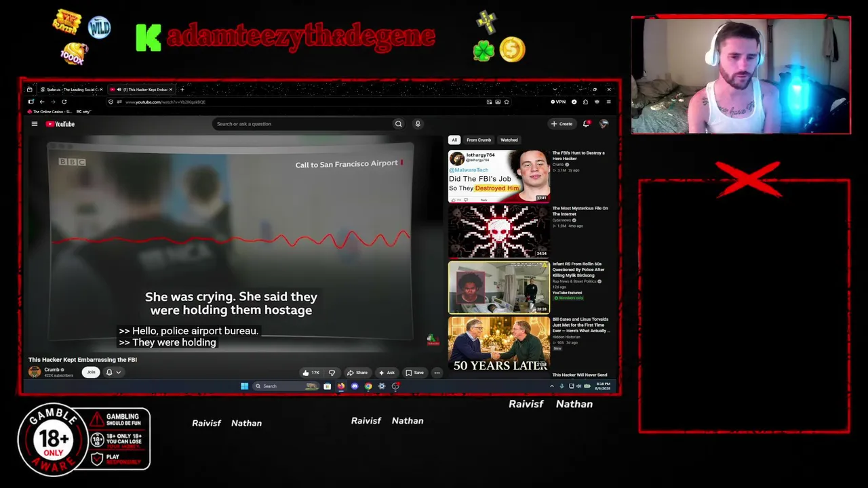This screenshot has height=488, width=868.
Task: Go to the YouTube home logo
Action: [x=60, y=124]
